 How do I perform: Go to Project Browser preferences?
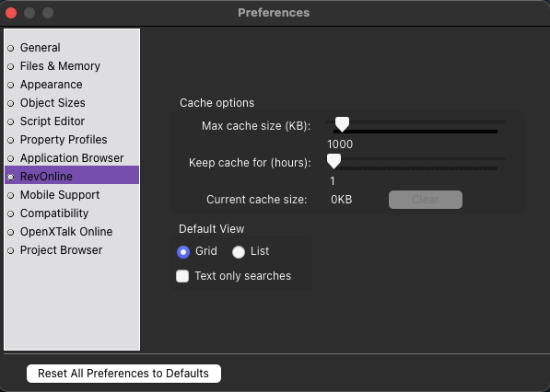click(x=61, y=250)
